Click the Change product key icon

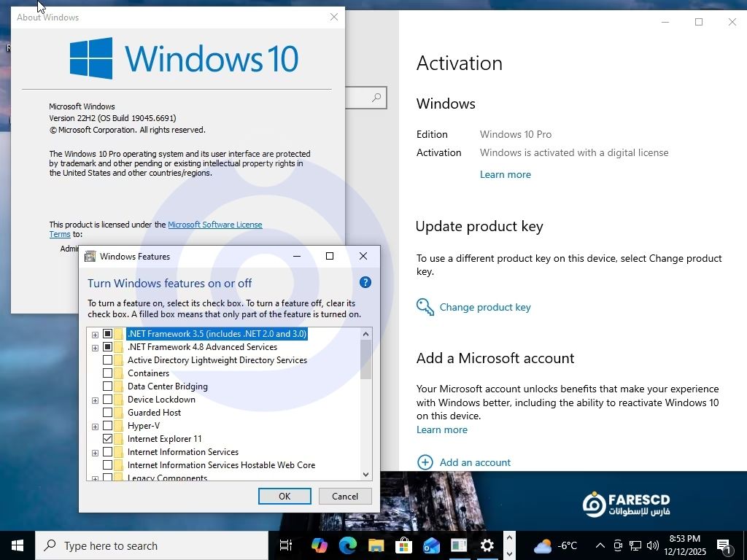[x=425, y=307]
